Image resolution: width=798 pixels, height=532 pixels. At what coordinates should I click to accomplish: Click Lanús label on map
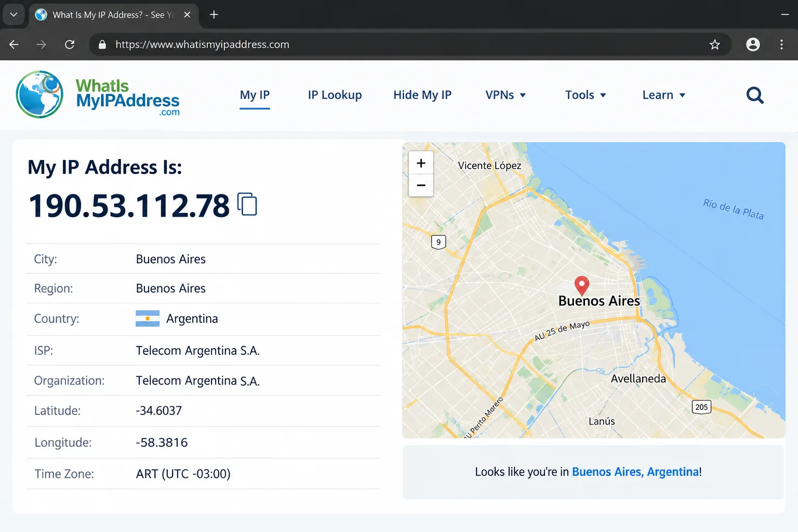click(602, 421)
